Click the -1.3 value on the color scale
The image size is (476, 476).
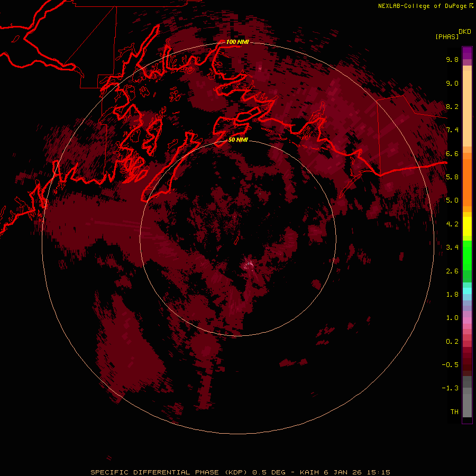click(450, 388)
